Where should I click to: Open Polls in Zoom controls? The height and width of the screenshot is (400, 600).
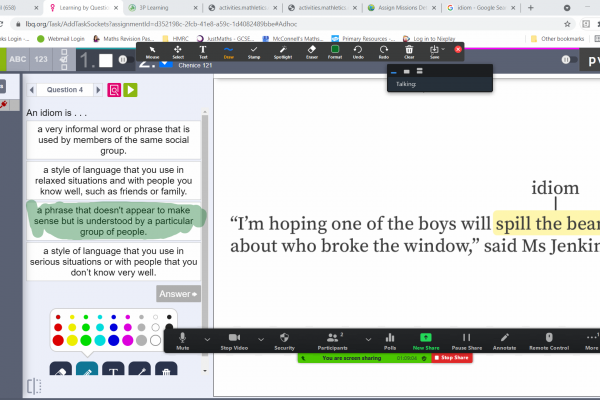coord(390,341)
